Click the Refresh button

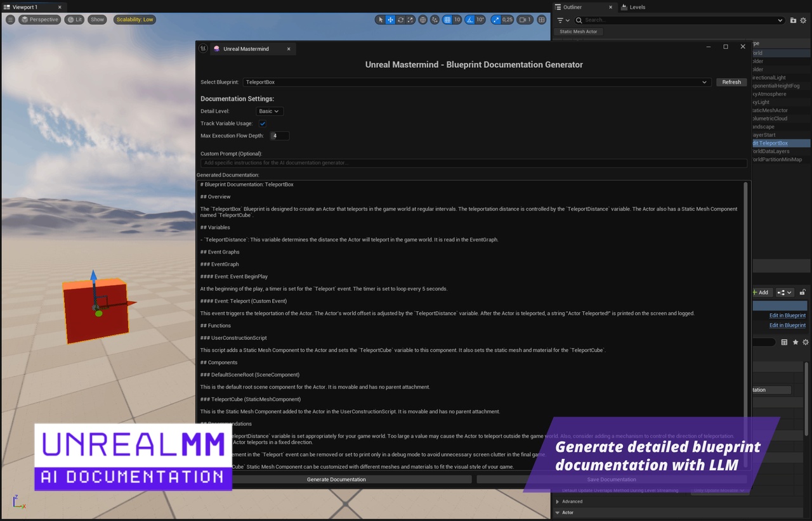[x=731, y=82]
